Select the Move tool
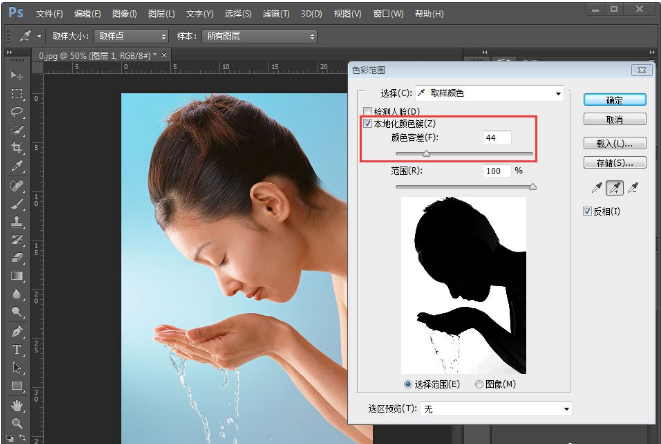The height and width of the screenshot is (444, 661). (17, 75)
